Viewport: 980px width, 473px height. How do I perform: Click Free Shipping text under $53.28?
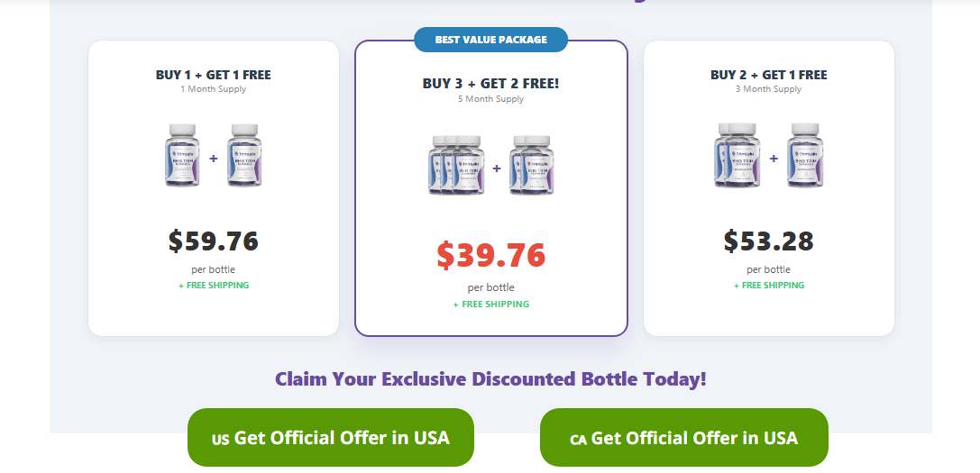point(769,286)
